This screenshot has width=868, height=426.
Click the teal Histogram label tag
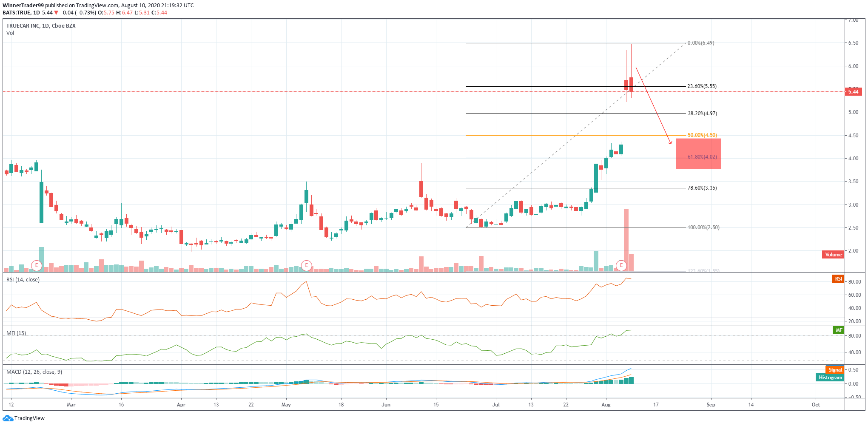pyautogui.click(x=830, y=378)
